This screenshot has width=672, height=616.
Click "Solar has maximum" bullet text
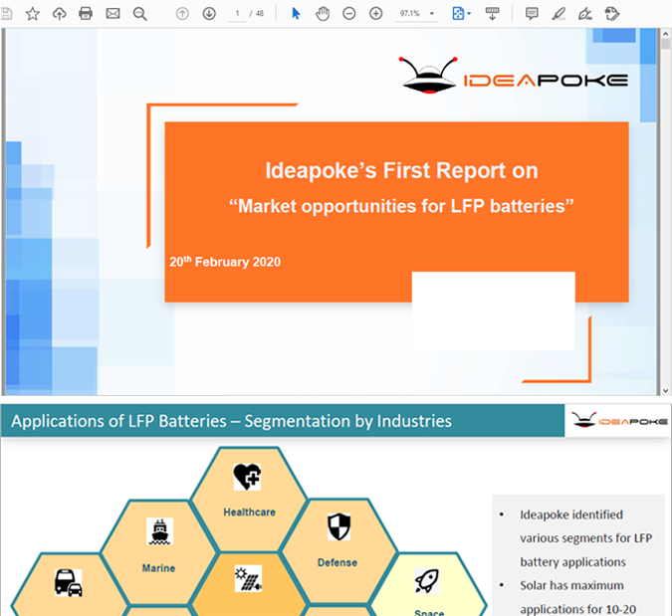[x=571, y=585]
